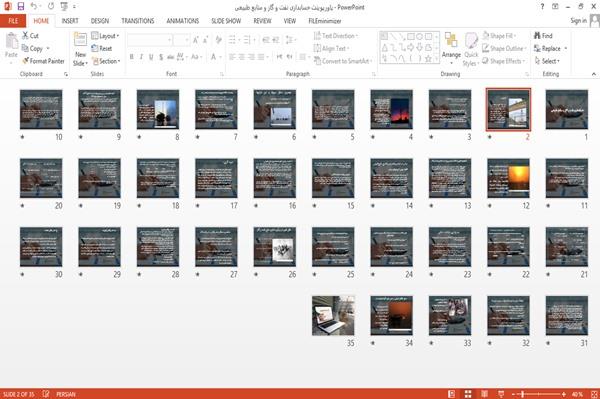Open Text Direction dropdown
Screen dimensions: 600x399
pyautogui.click(x=336, y=36)
